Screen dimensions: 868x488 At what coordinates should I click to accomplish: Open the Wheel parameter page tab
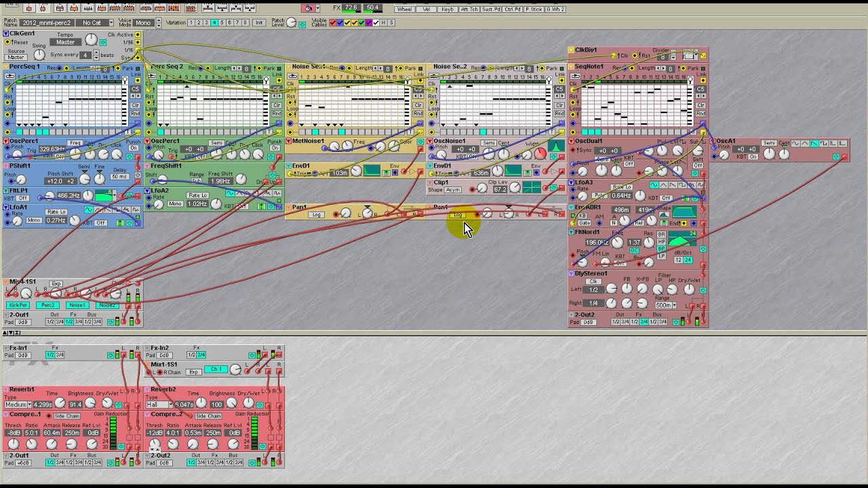pyautogui.click(x=405, y=9)
